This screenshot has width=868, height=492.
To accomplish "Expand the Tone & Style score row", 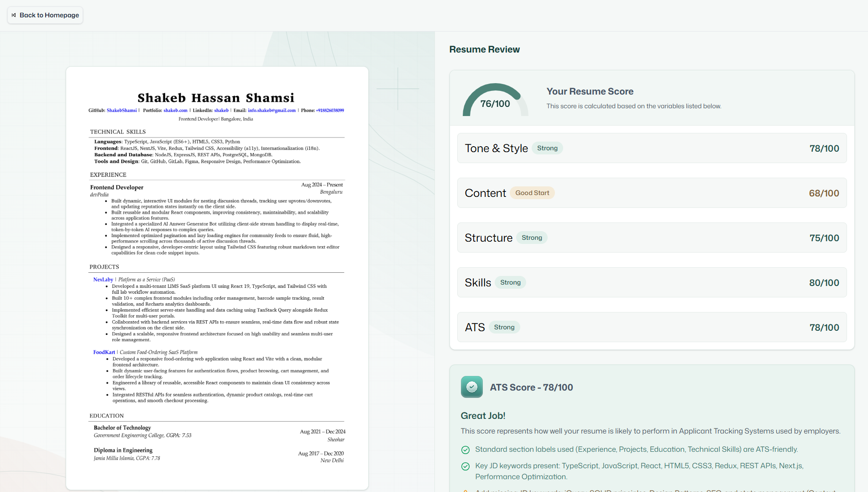I will coord(652,148).
